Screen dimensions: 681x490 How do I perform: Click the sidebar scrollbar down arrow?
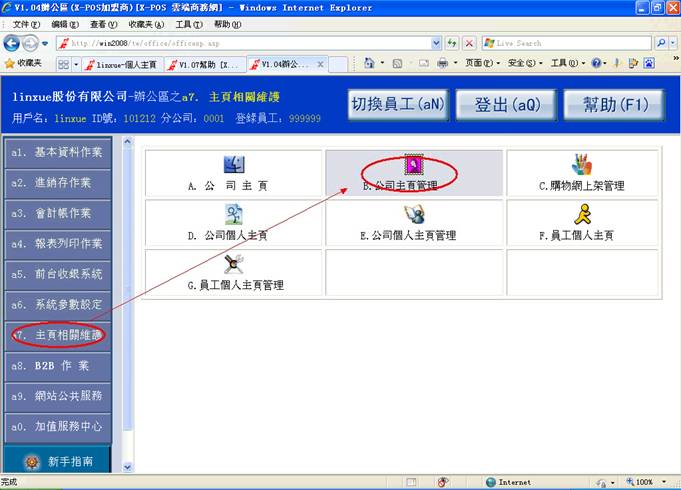(x=127, y=467)
